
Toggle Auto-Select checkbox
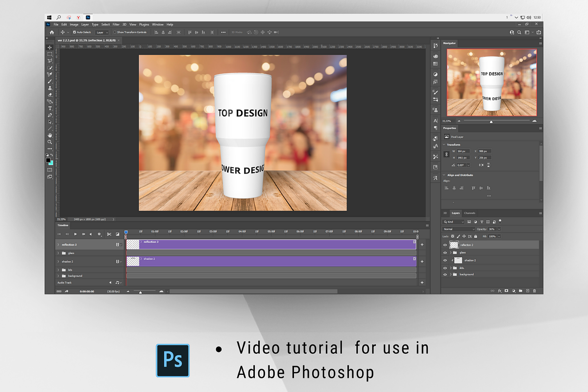click(x=74, y=32)
